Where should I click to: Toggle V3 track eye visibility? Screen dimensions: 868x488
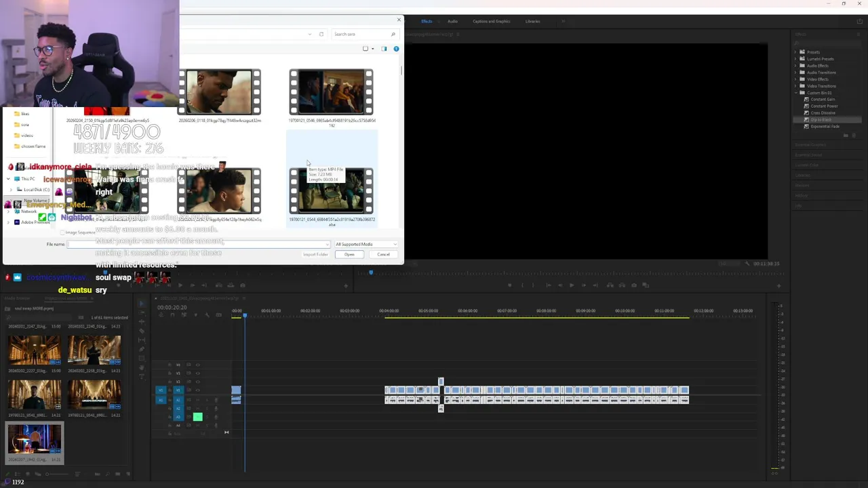pyautogui.click(x=197, y=373)
